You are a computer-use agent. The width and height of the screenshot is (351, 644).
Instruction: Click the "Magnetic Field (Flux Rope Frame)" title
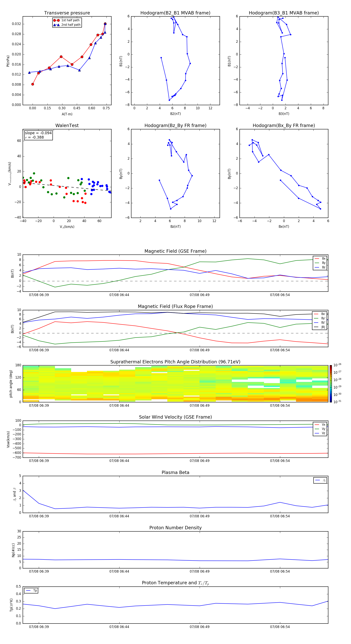pos(175,307)
